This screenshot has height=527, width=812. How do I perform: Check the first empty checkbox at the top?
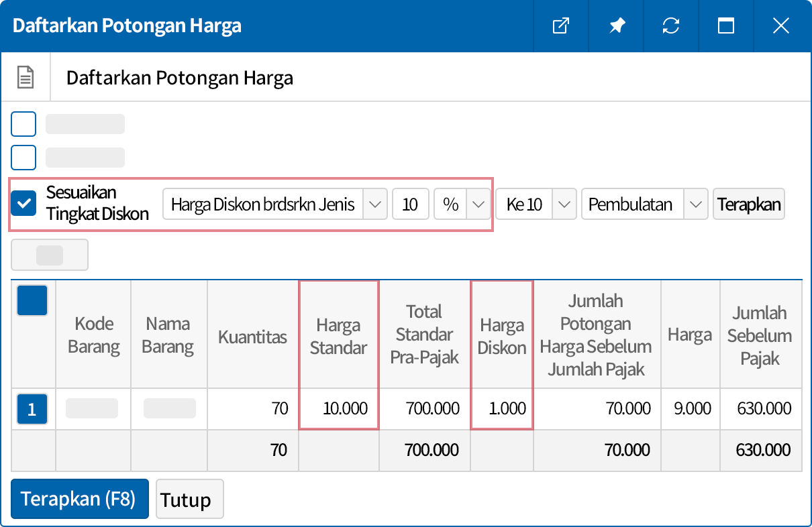(x=23, y=123)
